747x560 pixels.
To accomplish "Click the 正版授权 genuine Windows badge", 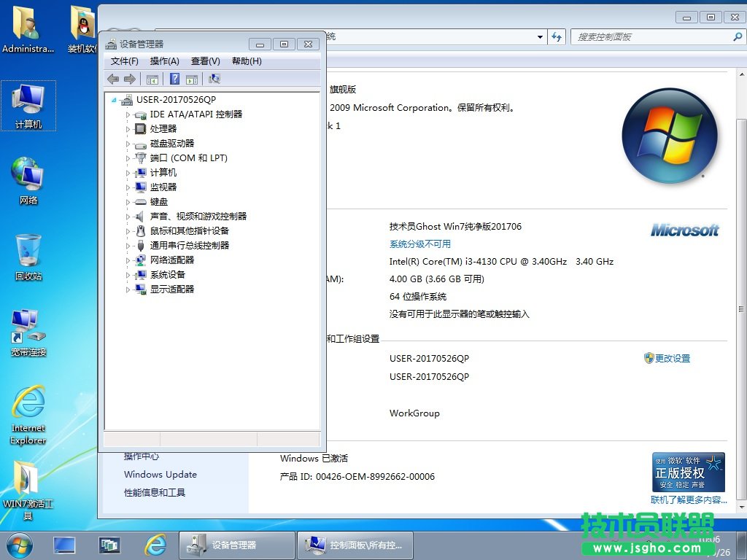I will click(x=688, y=472).
